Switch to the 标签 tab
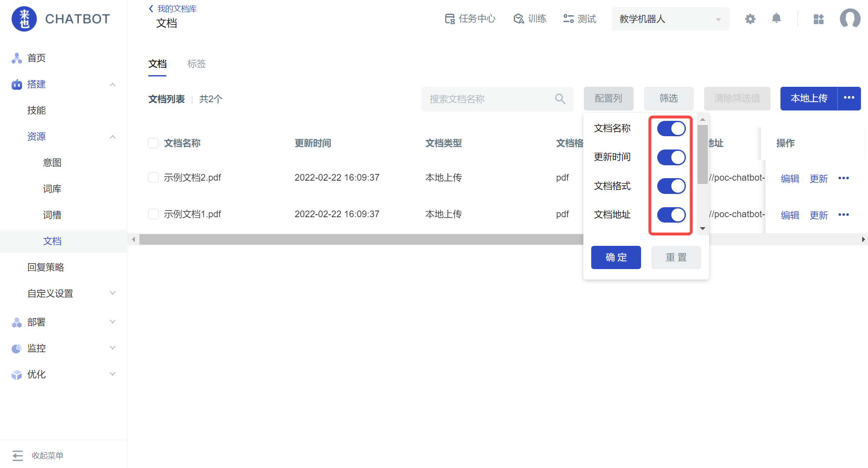Screen dimensions: 868x468 197,64
